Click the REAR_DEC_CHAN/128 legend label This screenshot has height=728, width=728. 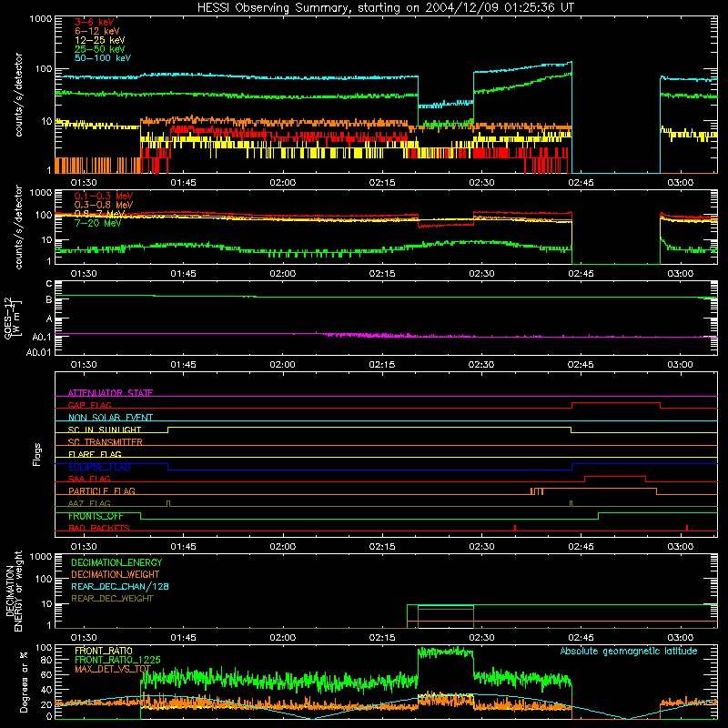tap(120, 586)
